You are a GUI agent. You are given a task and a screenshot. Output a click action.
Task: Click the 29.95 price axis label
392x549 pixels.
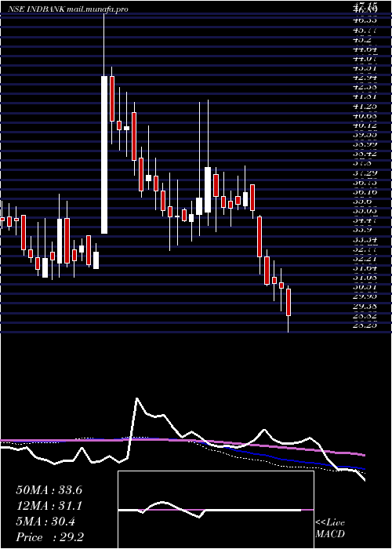point(365,296)
